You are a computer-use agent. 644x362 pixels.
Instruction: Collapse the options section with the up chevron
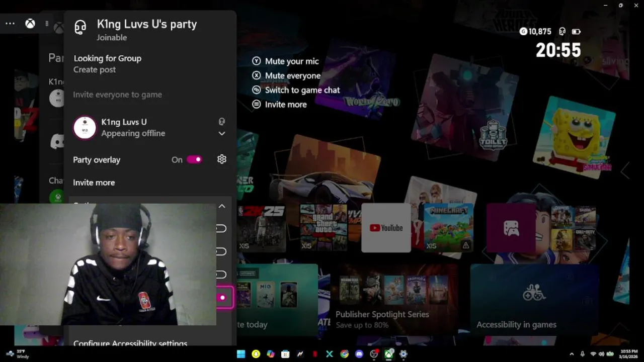click(222, 206)
